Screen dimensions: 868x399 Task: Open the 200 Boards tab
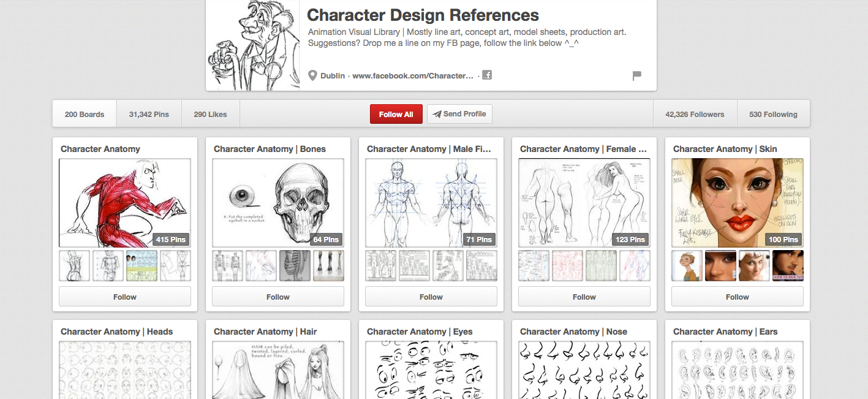click(85, 114)
